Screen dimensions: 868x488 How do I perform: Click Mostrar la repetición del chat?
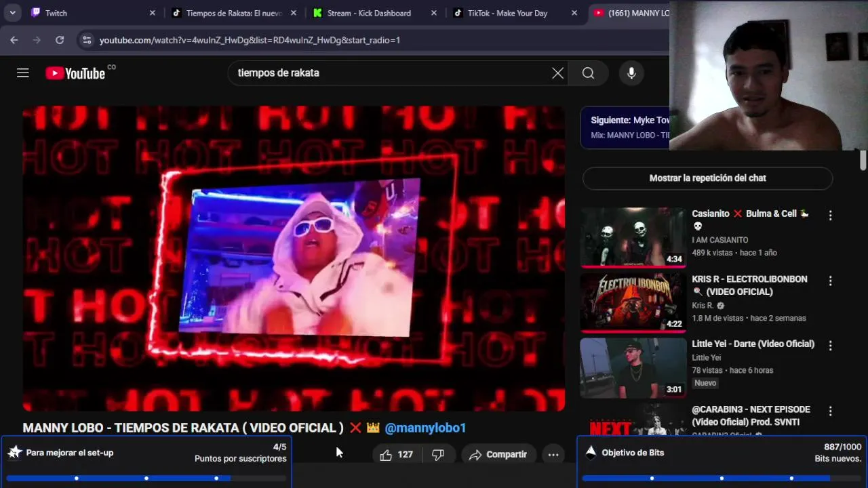(707, 178)
